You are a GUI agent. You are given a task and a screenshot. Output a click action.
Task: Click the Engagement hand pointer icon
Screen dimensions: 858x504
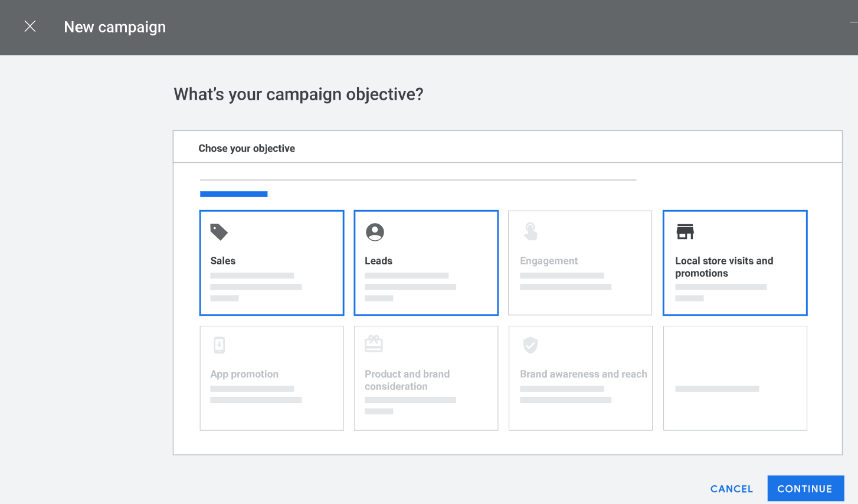[530, 231]
